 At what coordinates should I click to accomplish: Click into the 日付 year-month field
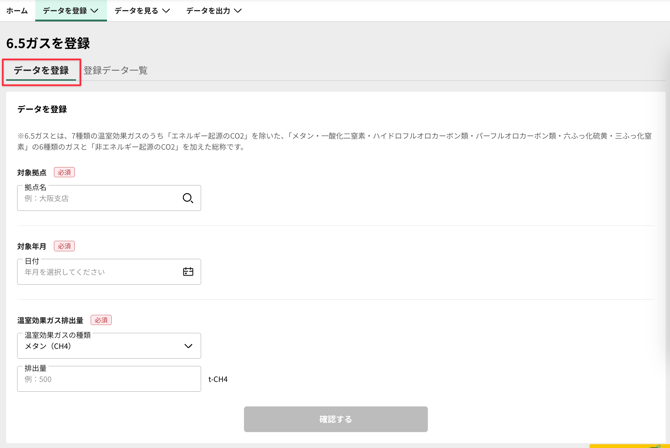[98, 272]
